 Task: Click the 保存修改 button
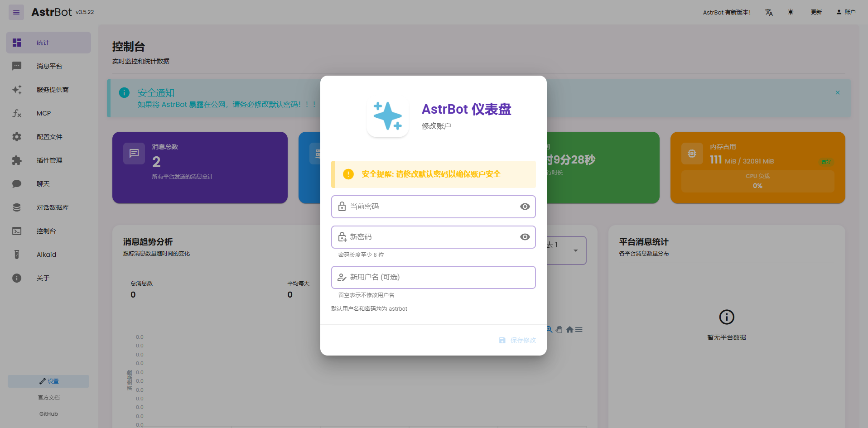click(x=517, y=340)
